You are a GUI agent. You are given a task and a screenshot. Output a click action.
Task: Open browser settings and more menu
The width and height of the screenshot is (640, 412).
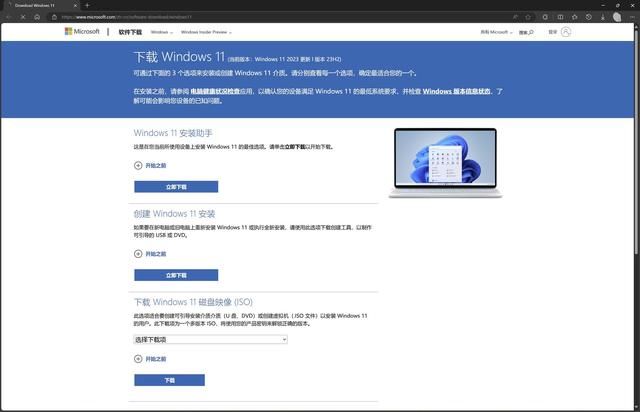631,17
